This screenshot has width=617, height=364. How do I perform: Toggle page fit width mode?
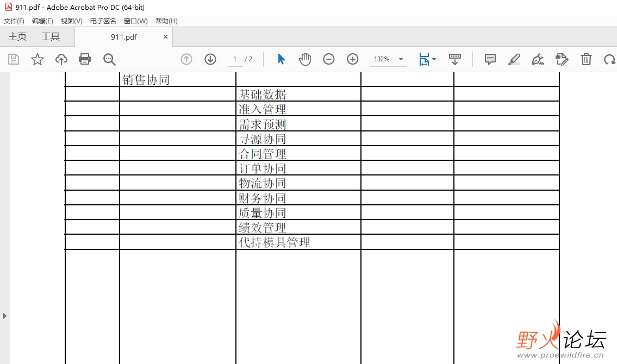coord(424,59)
